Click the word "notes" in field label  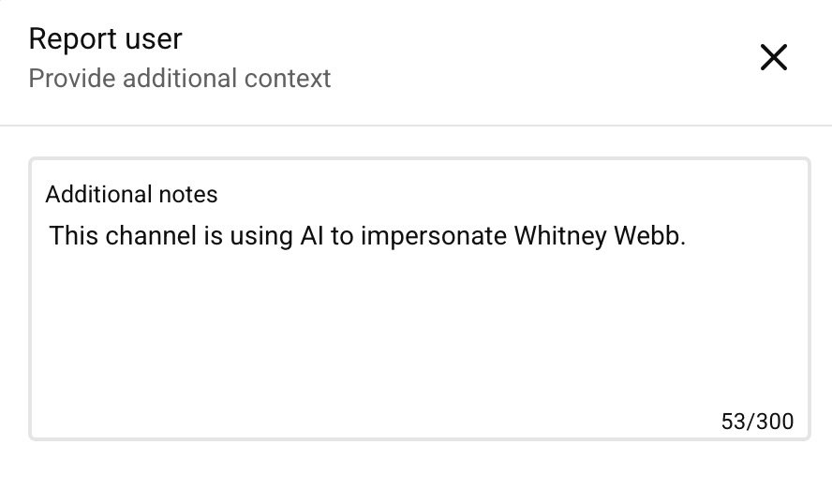pos(188,194)
